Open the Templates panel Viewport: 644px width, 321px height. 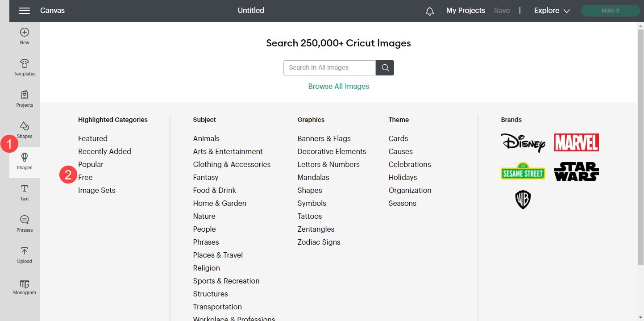tap(25, 67)
